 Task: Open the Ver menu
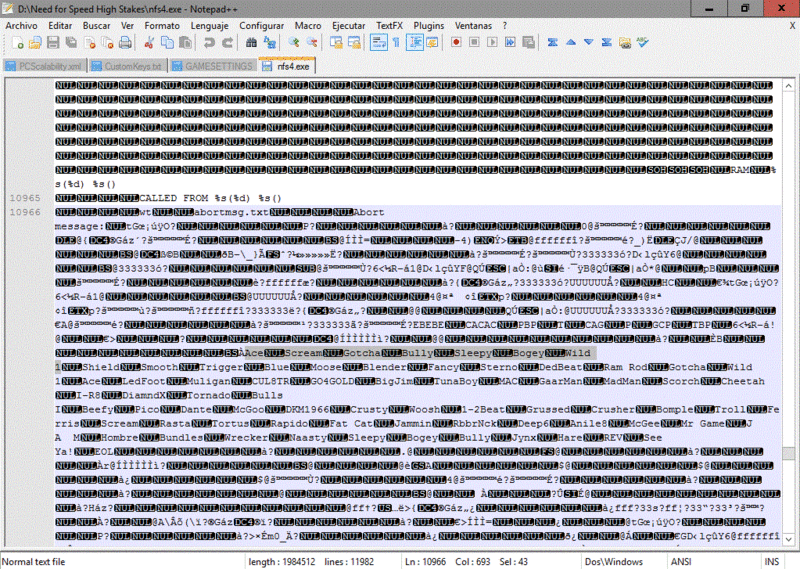[128, 26]
